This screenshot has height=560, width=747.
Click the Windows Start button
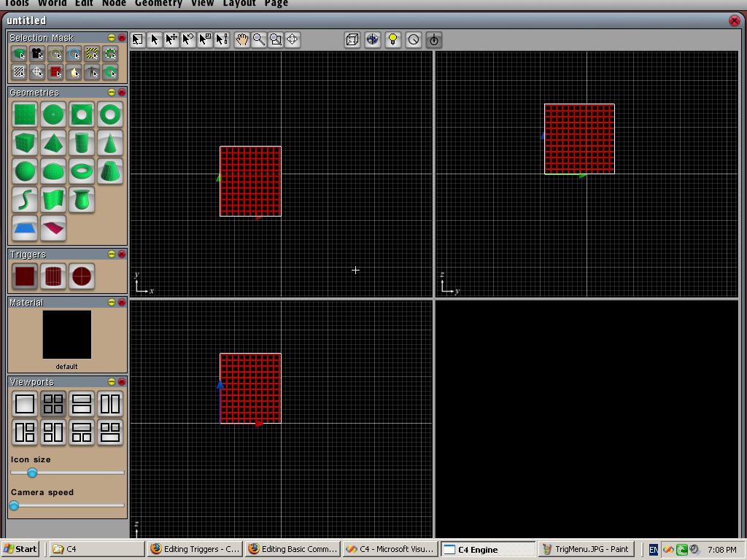point(20,549)
